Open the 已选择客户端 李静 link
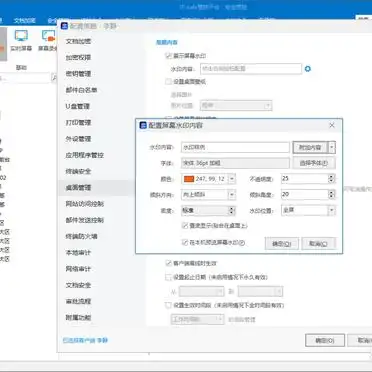 85,340
